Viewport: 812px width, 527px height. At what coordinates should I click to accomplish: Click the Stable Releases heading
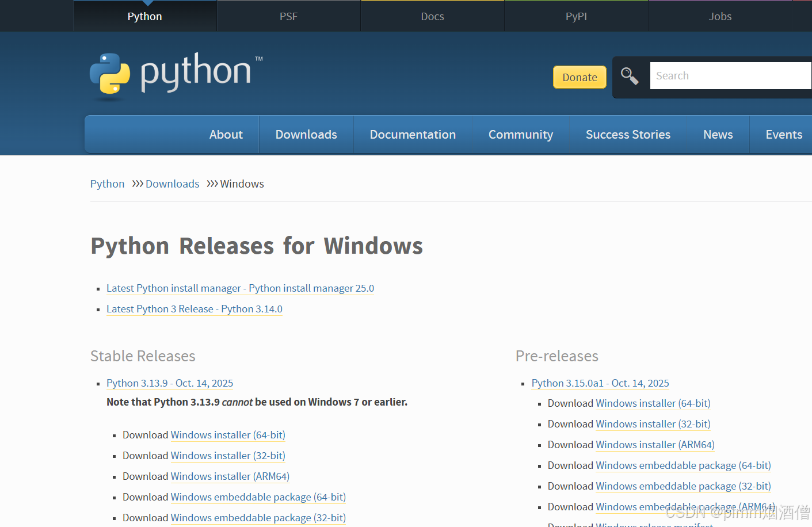pyautogui.click(x=143, y=356)
